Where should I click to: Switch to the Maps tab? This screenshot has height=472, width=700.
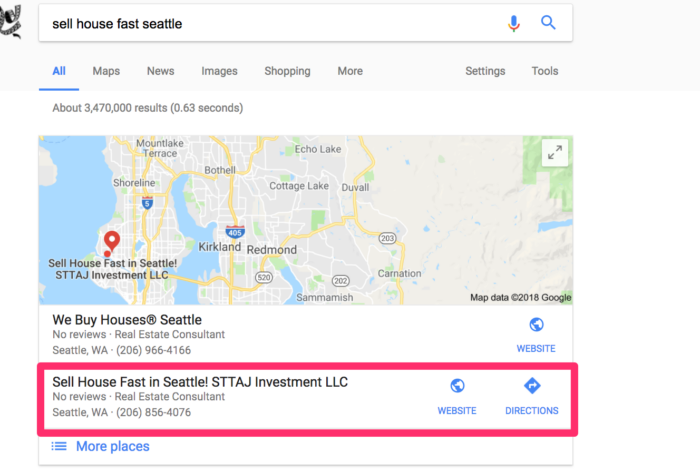tap(106, 71)
